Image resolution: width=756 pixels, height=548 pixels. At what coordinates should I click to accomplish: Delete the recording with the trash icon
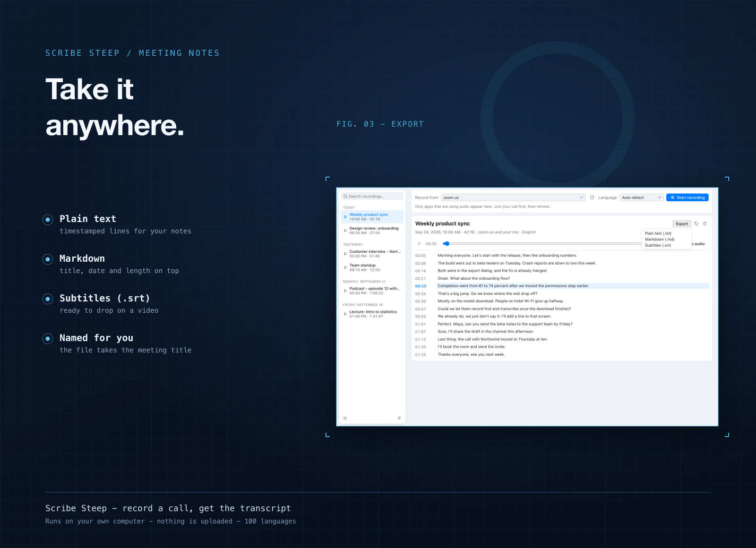point(705,224)
